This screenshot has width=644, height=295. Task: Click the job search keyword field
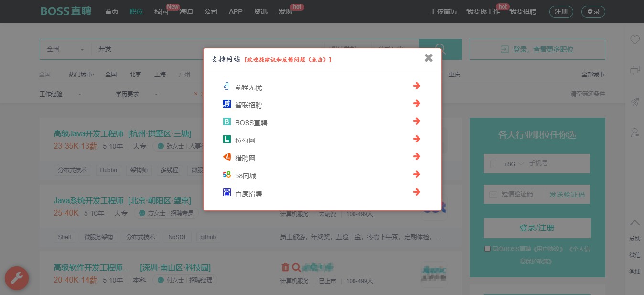208,49
